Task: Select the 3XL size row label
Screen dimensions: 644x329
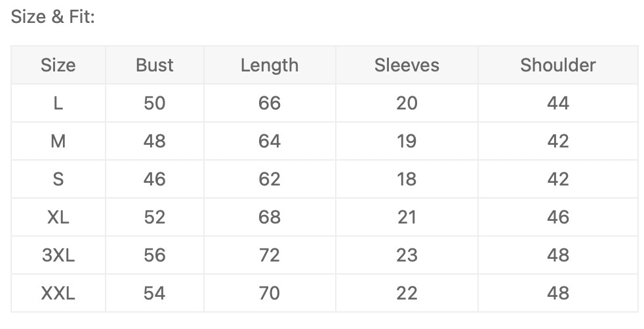Action: pos(58,255)
